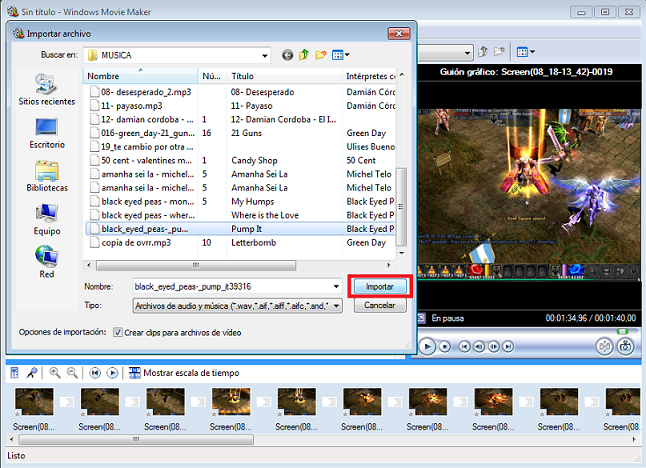This screenshot has height=468, width=646.
Task: Click Candy Shop title cell
Action: [x=254, y=160]
